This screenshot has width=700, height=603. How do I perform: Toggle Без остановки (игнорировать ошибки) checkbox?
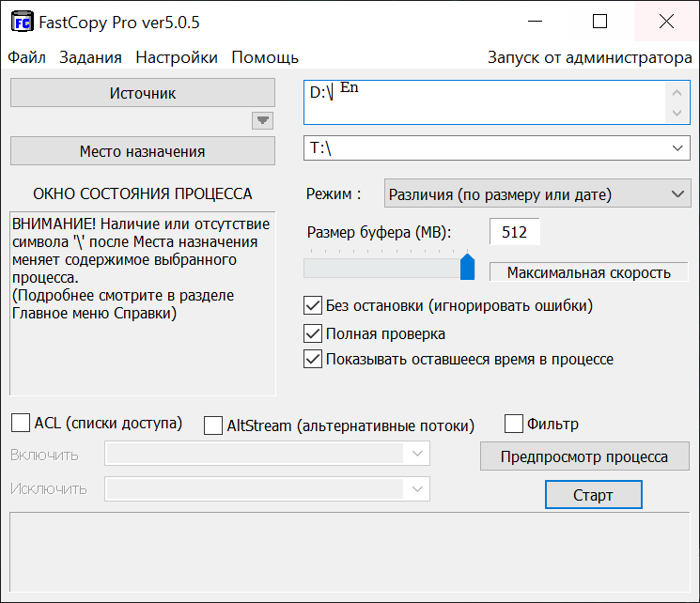[313, 306]
